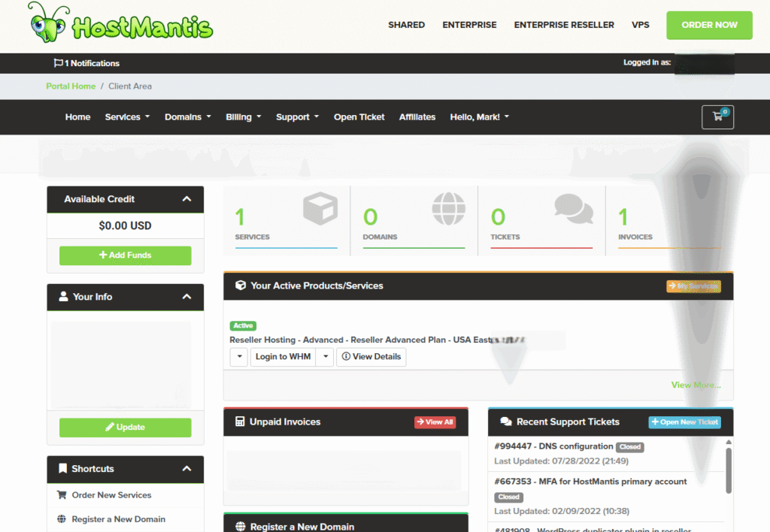
Task: Click Last Updated 07/28/2022 (21:49) text
Action: tap(561, 461)
